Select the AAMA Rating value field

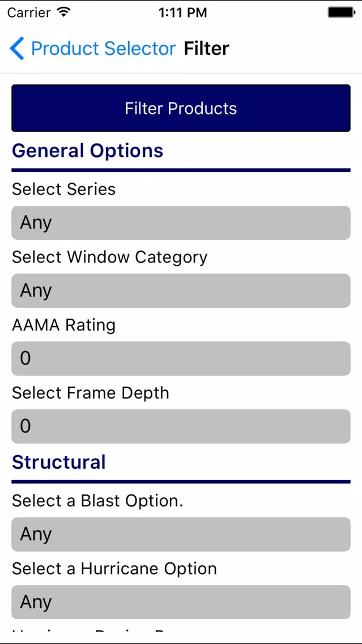pos(181,358)
